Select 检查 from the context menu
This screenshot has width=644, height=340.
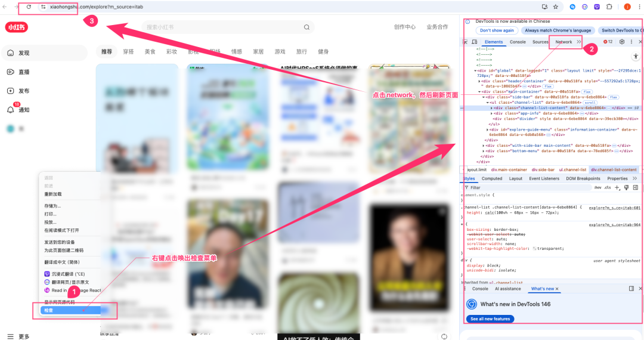(49, 310)
